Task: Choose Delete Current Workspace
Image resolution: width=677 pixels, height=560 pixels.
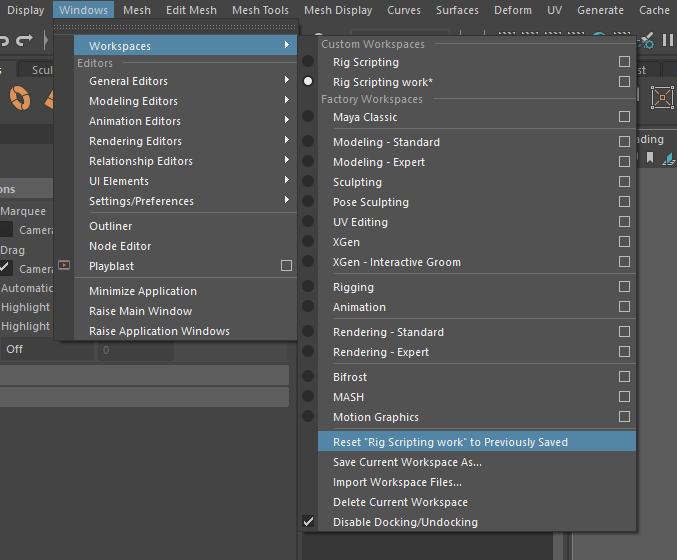Action: click(477, 502)
